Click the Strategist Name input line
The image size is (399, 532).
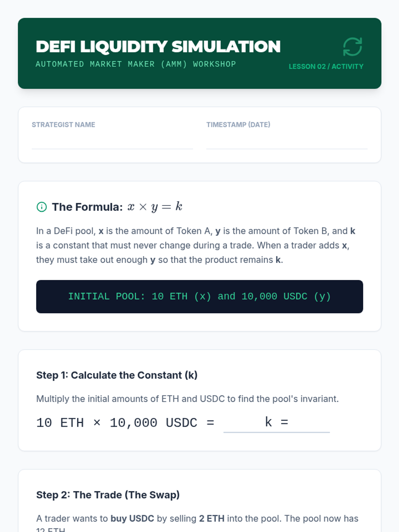pyautogui.click(x=112, y=142)
